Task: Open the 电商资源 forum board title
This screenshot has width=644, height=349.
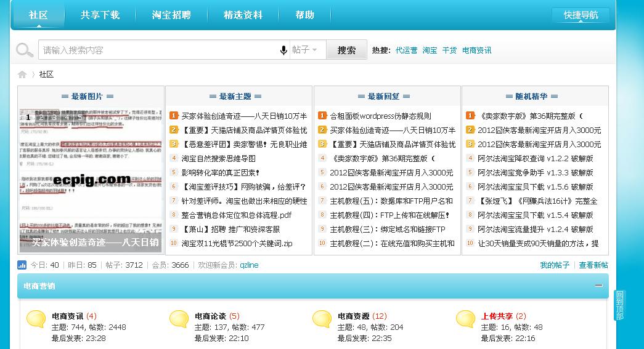Action: tap(353, 316)
